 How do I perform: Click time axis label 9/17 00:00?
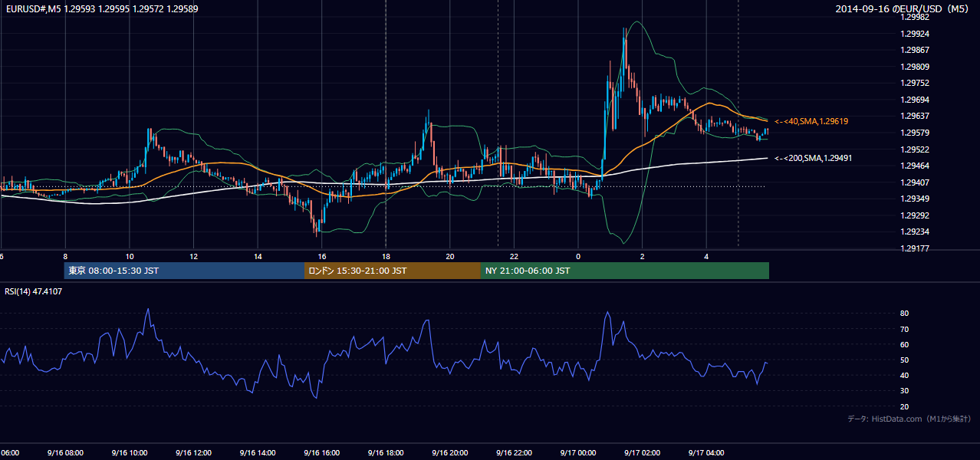tap(578, 452)
